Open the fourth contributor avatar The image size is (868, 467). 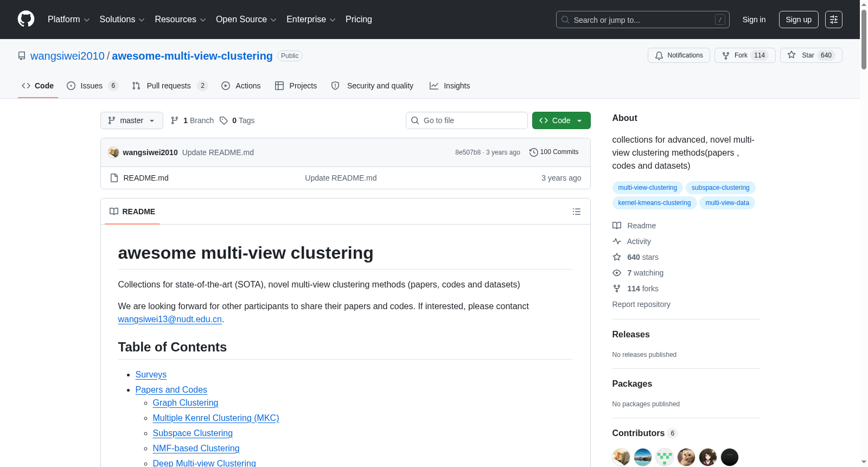pyautogui.click(x=686, y=457)
